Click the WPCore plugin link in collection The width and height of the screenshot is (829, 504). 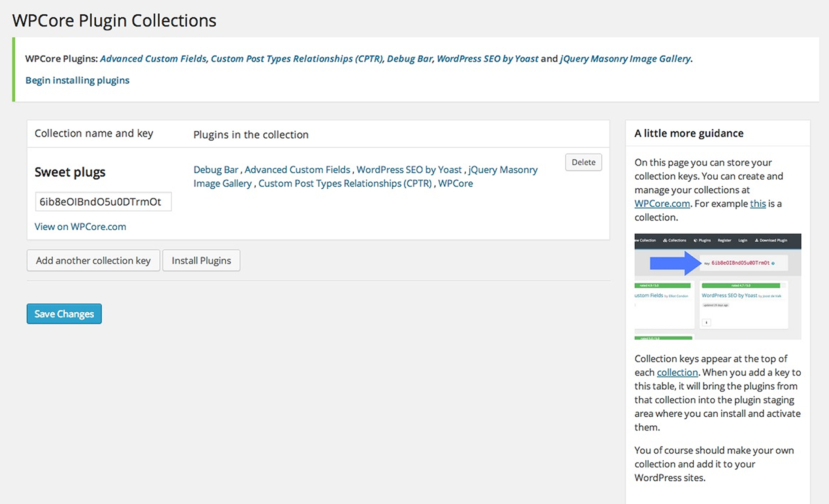point(455,183)
